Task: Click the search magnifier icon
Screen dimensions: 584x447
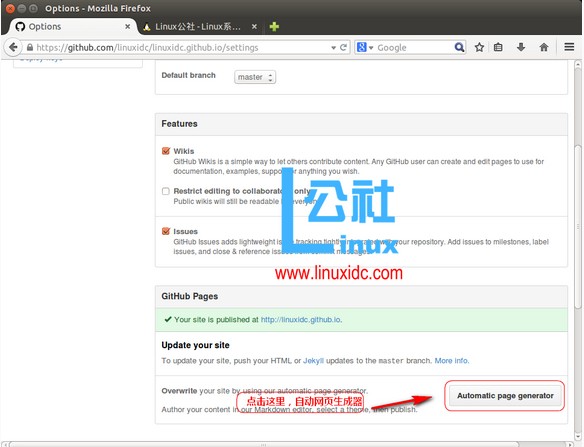Action: coord(459,47)
